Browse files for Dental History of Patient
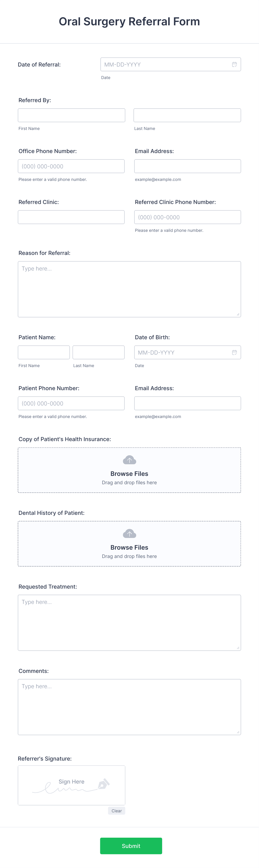Screen dimensions: 259x868 click(129, 548)
